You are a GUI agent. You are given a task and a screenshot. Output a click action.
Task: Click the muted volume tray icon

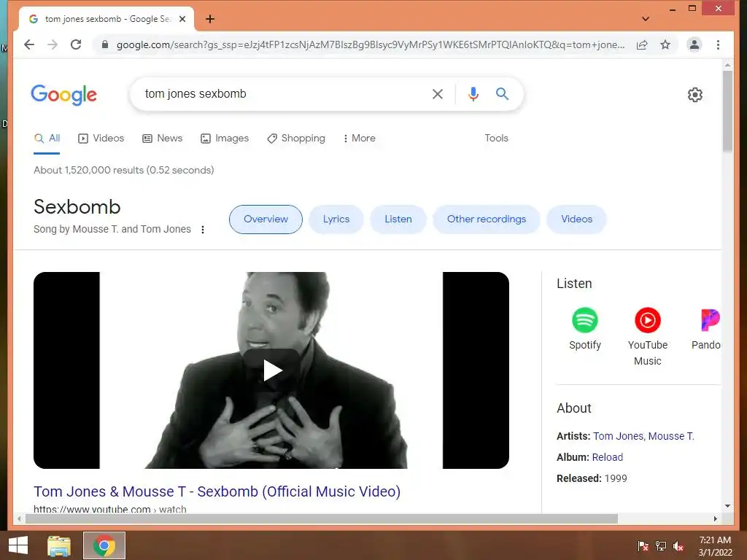tap(678, 546)
